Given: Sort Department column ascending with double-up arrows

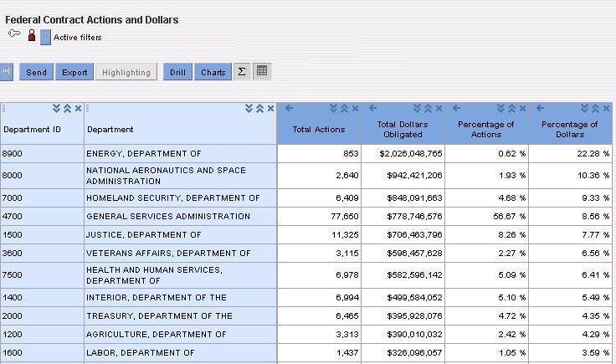Looking at the screenshot, I should (x=259, y=109).
